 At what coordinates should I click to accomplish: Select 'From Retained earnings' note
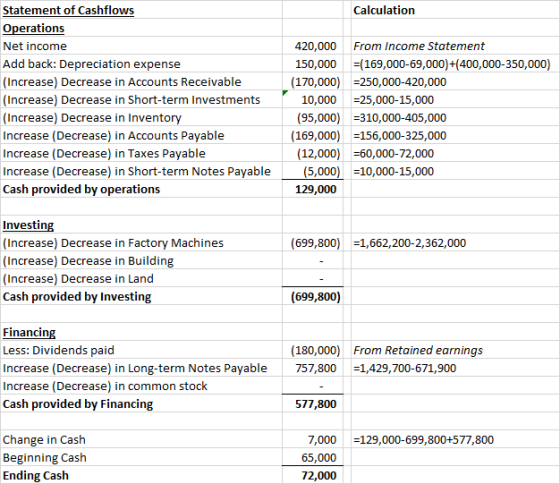[418, 350]
